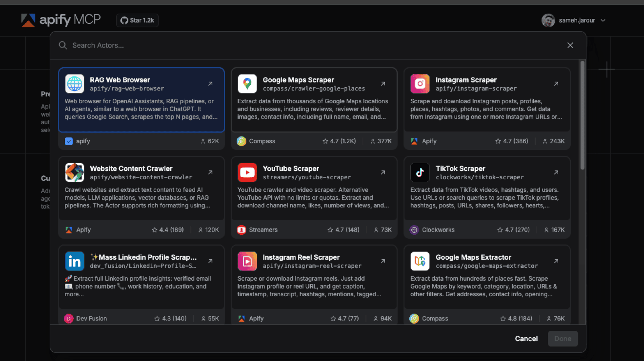The image size is (644, 361).
Task: Click the Compass avatar under Google Maps Extractor
Action: coord(414,319)
